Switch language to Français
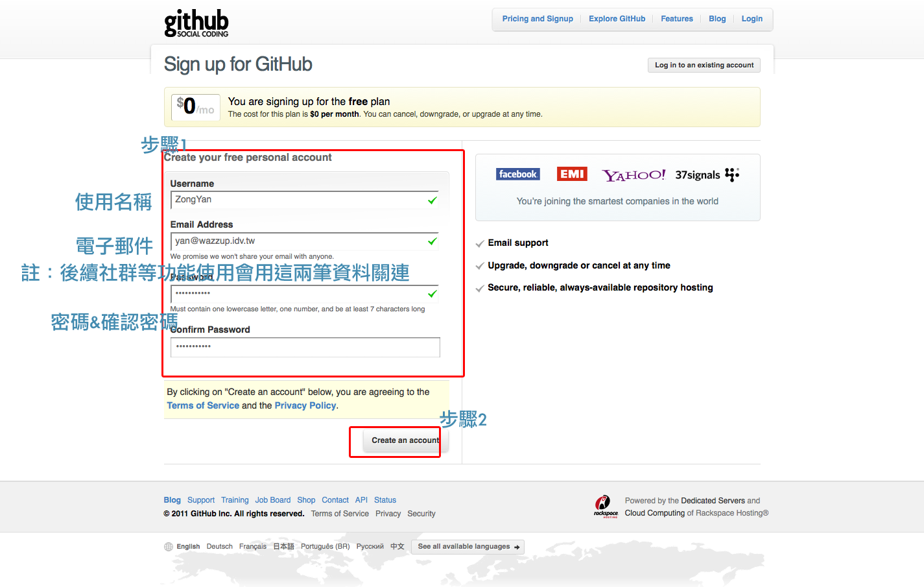The width and height of the screenshot is (924, 587). 253,547
